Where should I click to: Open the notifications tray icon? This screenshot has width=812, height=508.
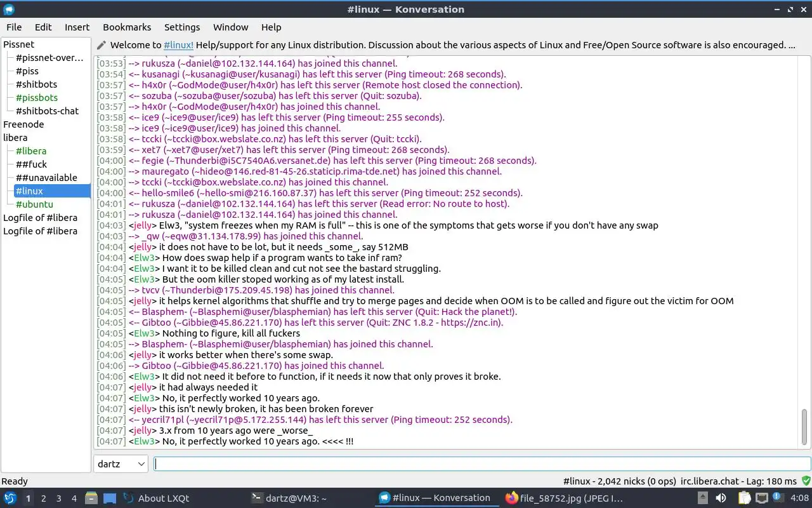[778, 498]
